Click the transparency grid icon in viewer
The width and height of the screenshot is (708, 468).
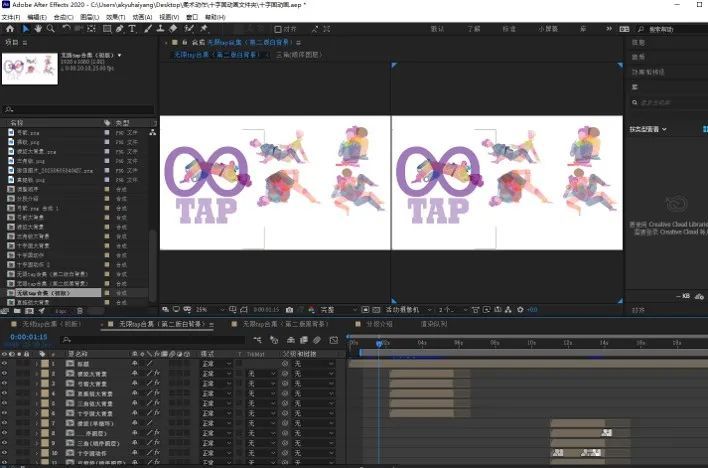pyautogui.click(x=377, y=310)
